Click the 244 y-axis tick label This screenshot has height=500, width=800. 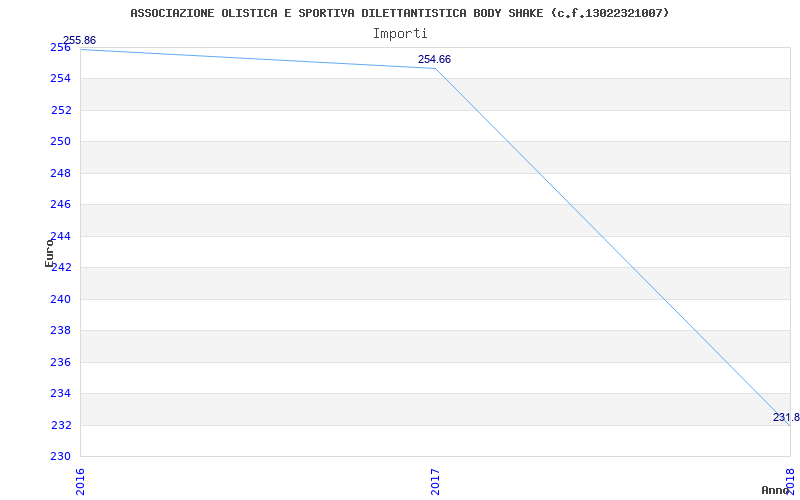tap(61, 236)
